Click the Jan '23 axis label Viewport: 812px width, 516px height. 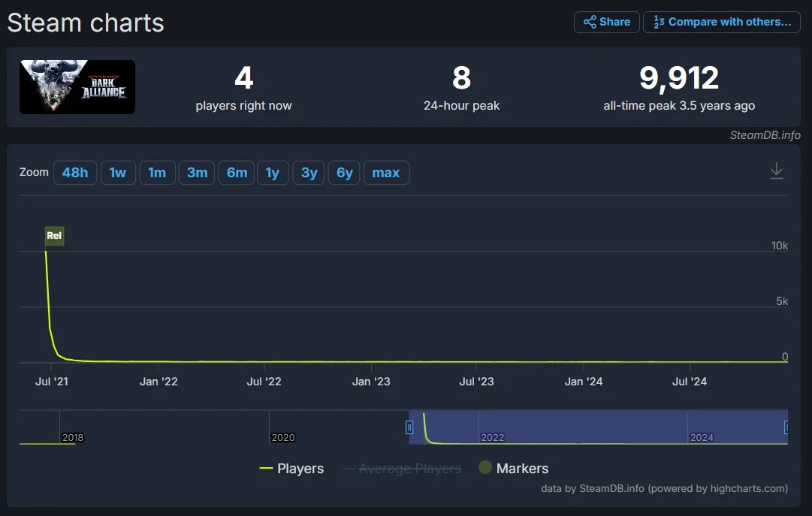[371, 382]
